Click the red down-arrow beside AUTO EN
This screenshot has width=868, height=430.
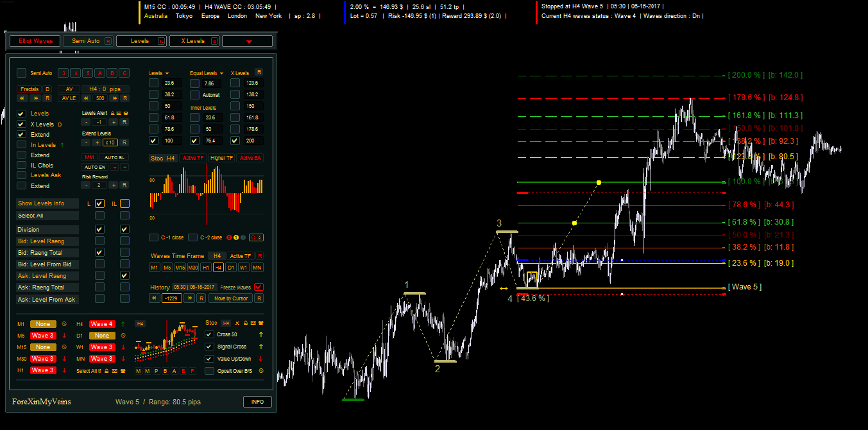click(114, 167)
